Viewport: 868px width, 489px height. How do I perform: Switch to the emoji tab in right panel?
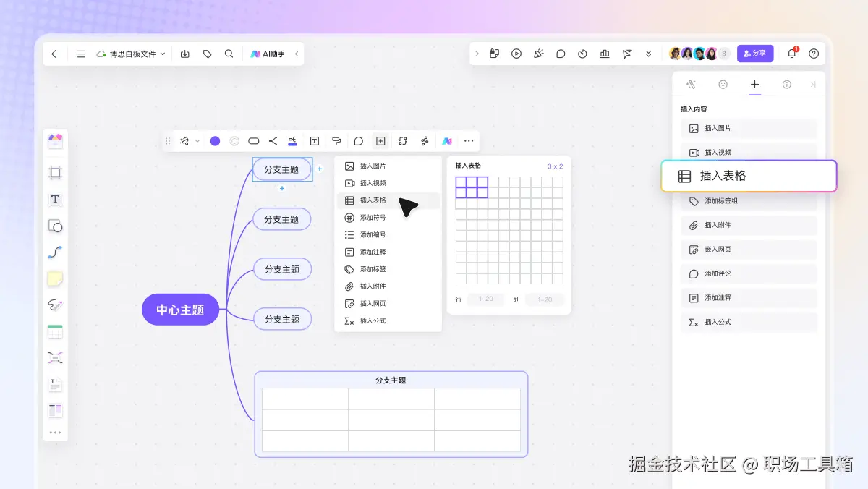(x=723, y=84)
